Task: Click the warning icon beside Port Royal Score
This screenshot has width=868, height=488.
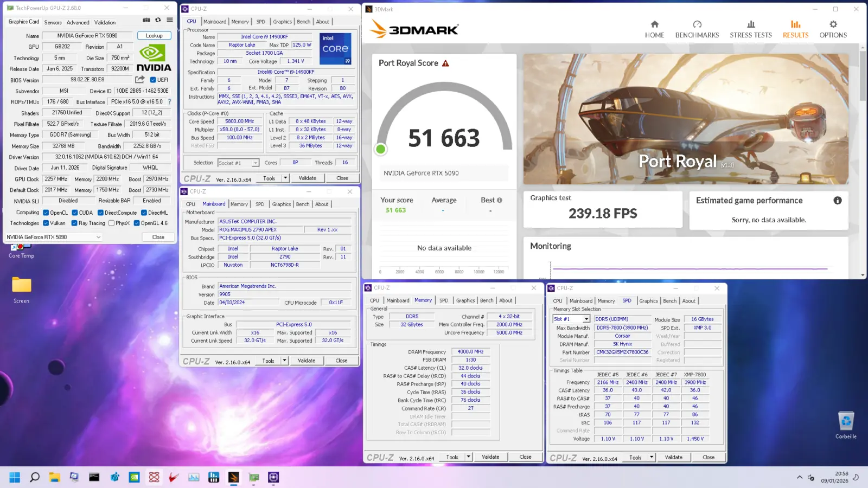Action: [445, 63]
